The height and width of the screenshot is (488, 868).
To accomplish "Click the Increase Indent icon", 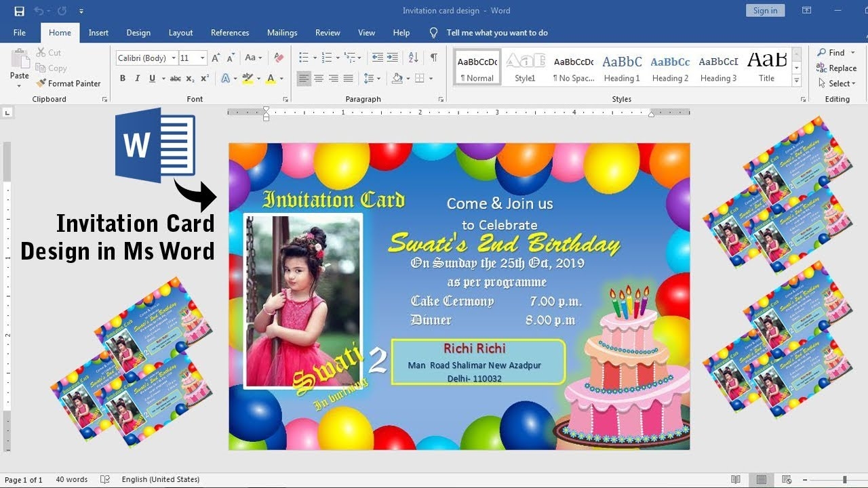I will pos(393,58).
